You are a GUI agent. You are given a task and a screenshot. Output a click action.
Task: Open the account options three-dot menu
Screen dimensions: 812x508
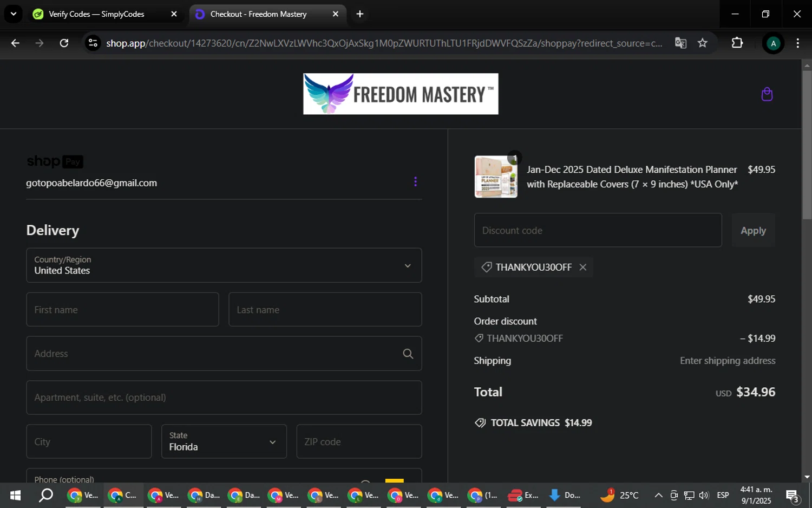point(415,182)
